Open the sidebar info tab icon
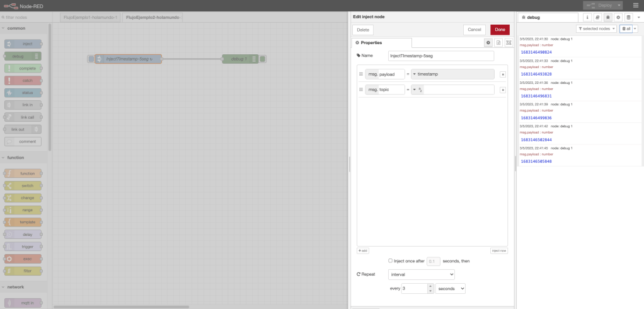The height and width of the screenshot is (309, 644). coord(587,18)
